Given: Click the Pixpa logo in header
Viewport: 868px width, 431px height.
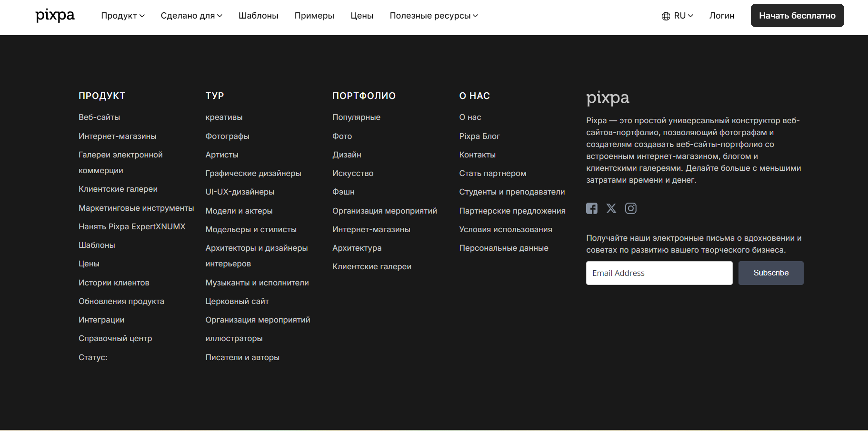Looking at the screenshot, I should (x=55, y=15).
